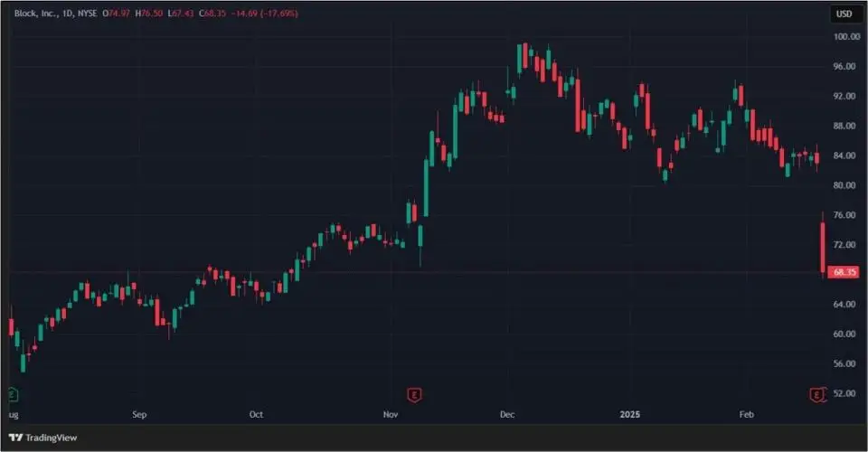This screenshot has width=868, height=452.
Task: Click the Nov label on time axis
Action: pos(390,415)
